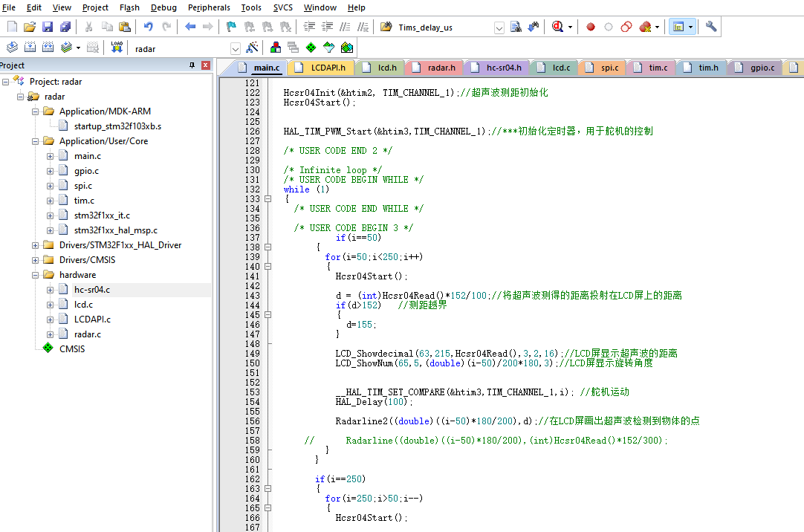Kill all breakpoints with the red circle X icon
This screenshot has height=532, width=804.
click(x=645, y=27)
